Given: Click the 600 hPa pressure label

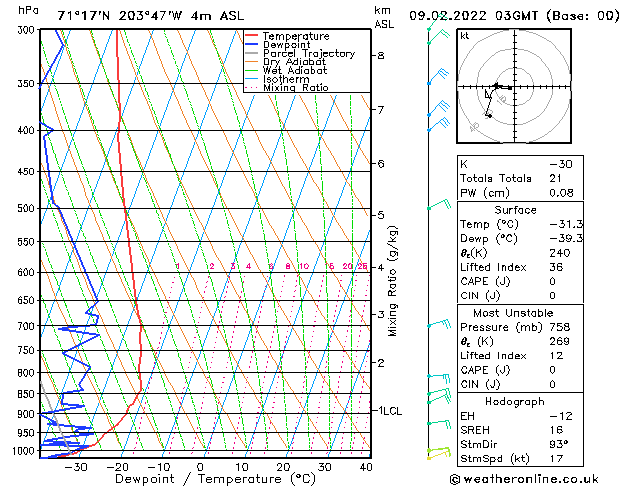Looking at the screenshot, I should click(28, 273).
